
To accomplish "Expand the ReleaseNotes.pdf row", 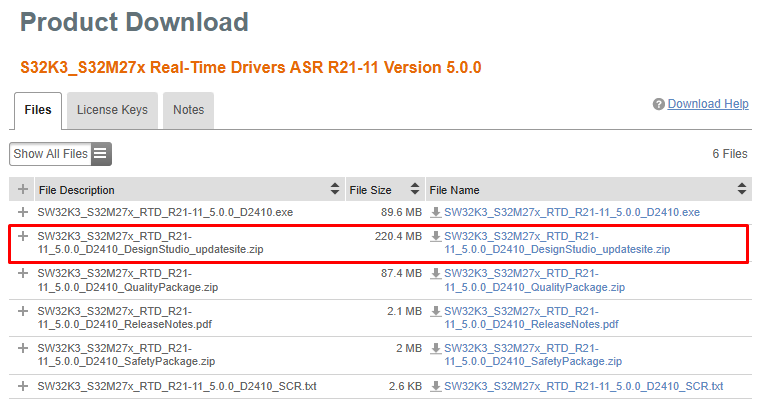I will [x=23, y=311].
